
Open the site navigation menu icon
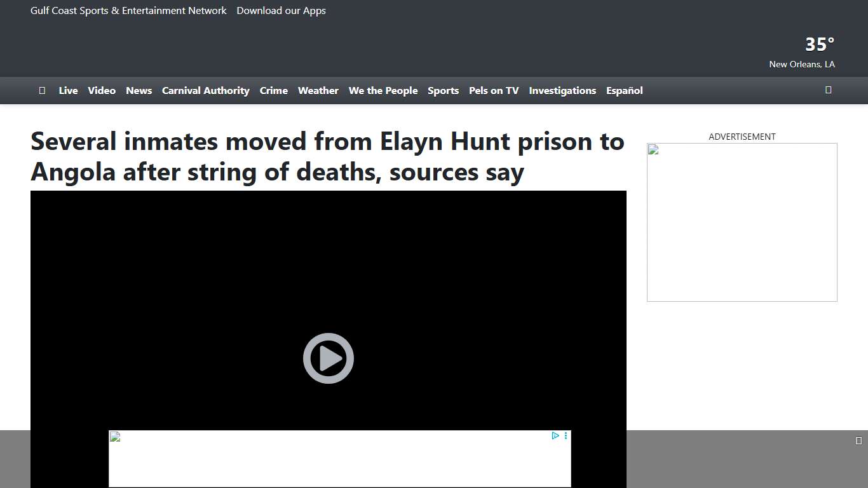click(42, 90)
